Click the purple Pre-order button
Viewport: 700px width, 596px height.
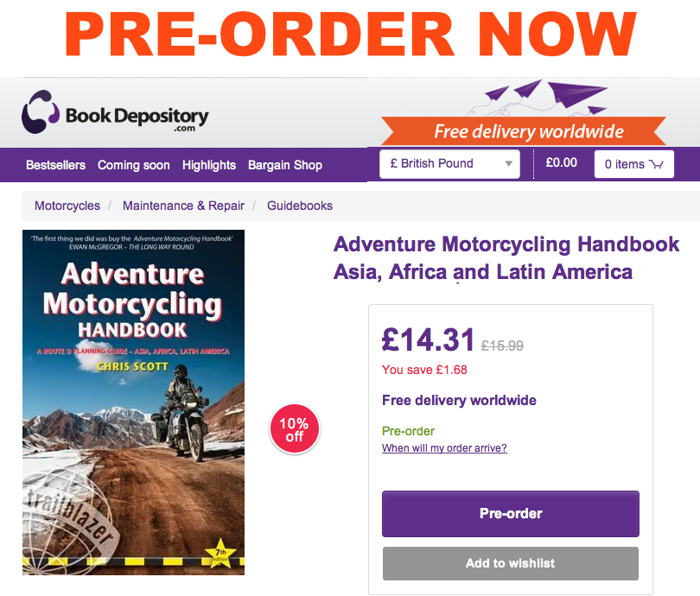[511, 513]
